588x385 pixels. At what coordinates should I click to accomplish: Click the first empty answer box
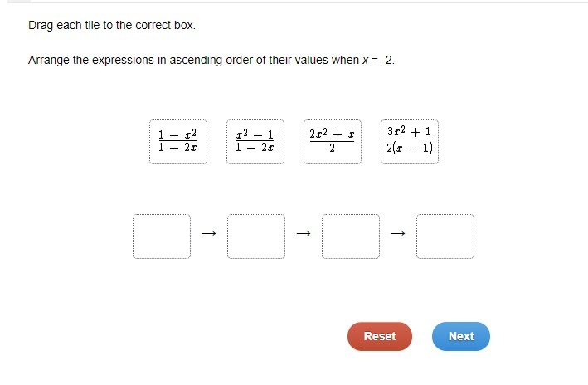pos(162,236)
